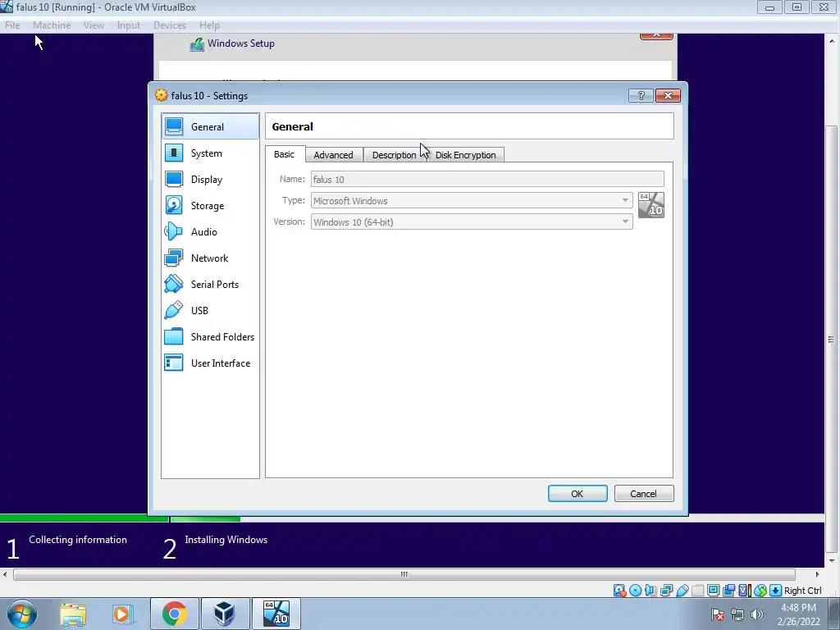Screen dimensions: 840x630
Task: Click the volume speaker tray icon
Action: point(757,614)
